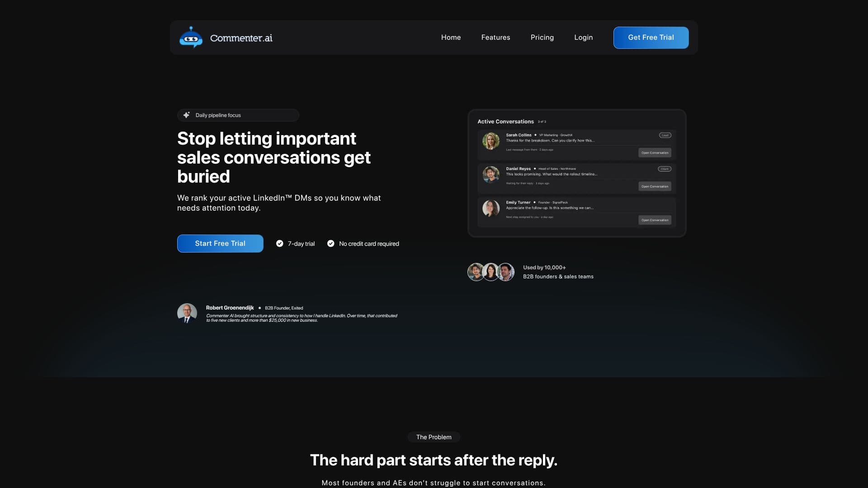Click the headline 'Stop letting important sales conversations'

click(x=274, y=157)
